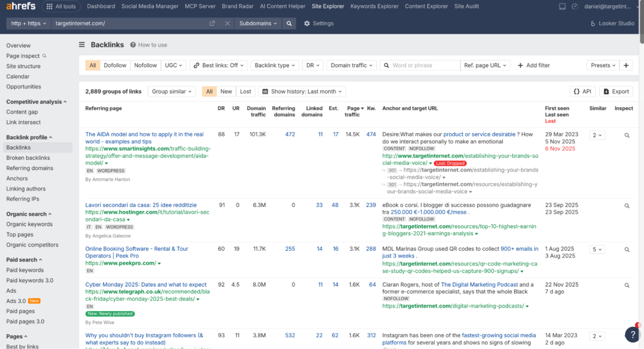Screen dimensions: 644x349
Task: Open Organic keywords in sidebar
Action: tap(30, 224)
